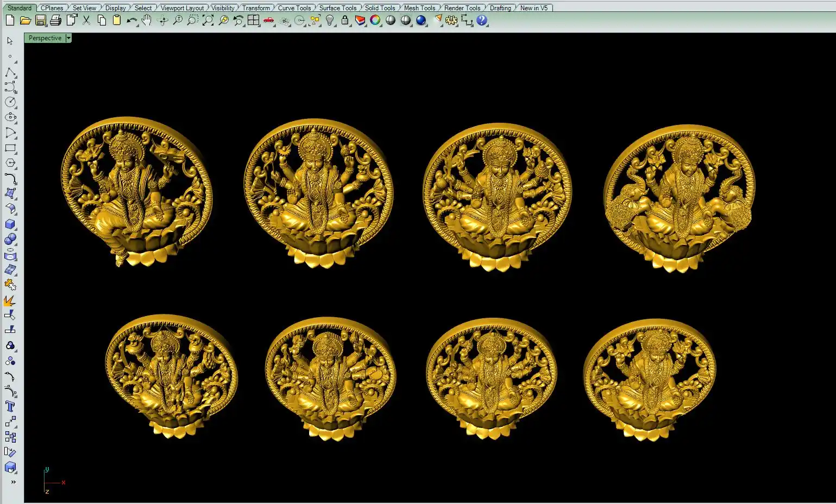Click the Zoom Extents toolbar icon
Image resolution: width=836 pixels, height=504 pixels.
(x=208, y=21)
